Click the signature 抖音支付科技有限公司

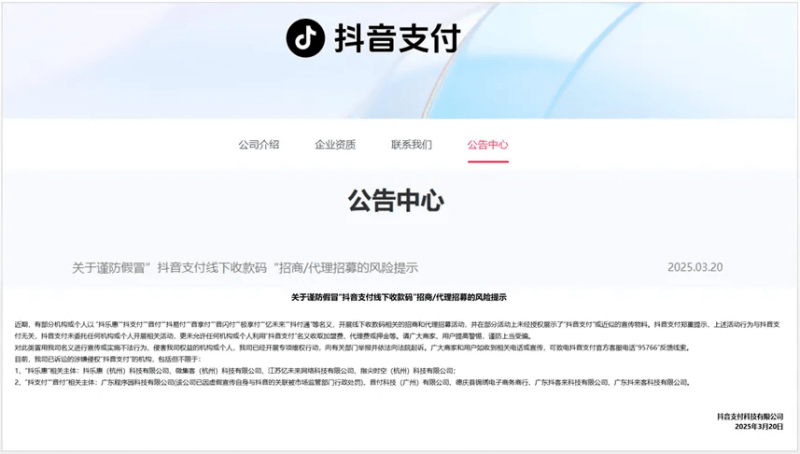[x=750, y=416]
